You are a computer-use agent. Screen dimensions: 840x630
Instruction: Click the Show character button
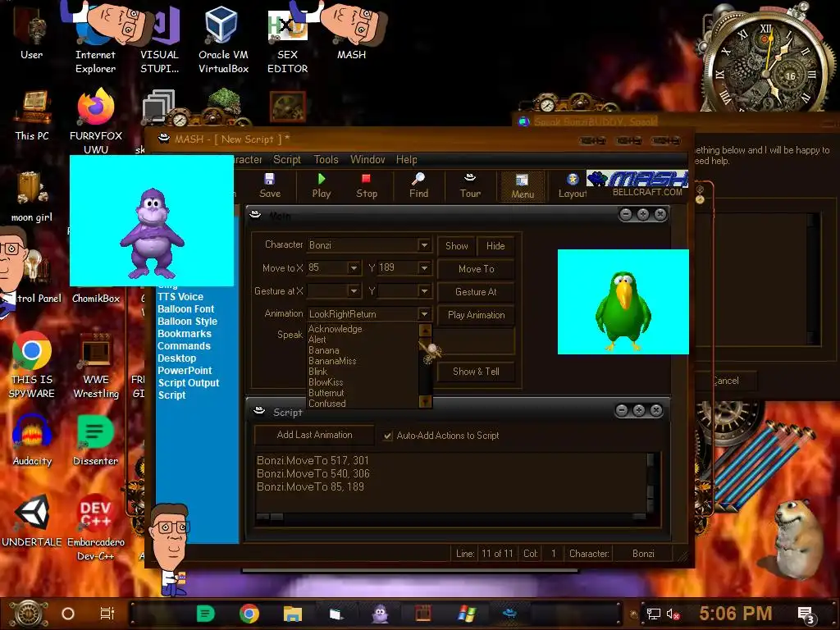pyautogui.click(x=456, y=246)
